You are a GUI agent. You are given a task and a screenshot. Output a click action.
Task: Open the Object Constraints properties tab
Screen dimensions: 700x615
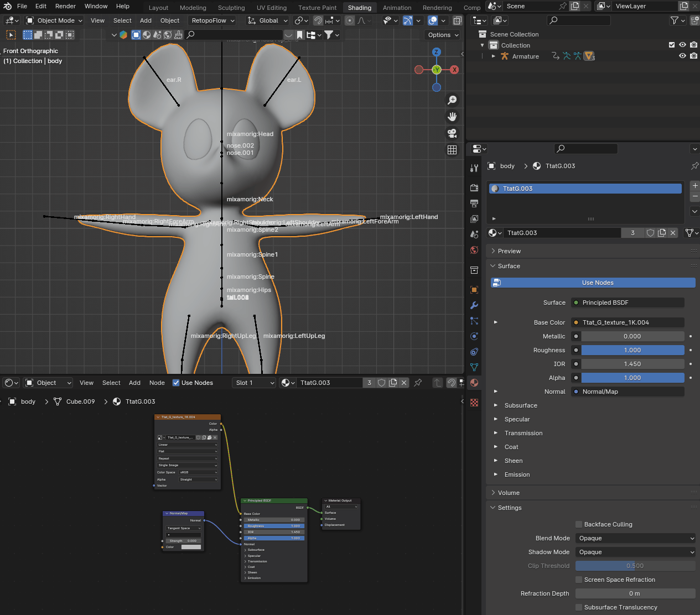(474, 352)
